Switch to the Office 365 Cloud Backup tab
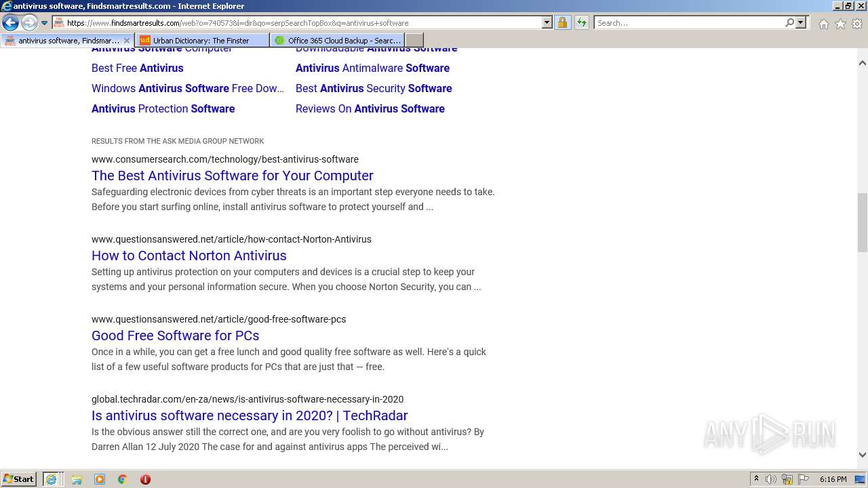This screenshot has height=488, width=868. [337, 40]
